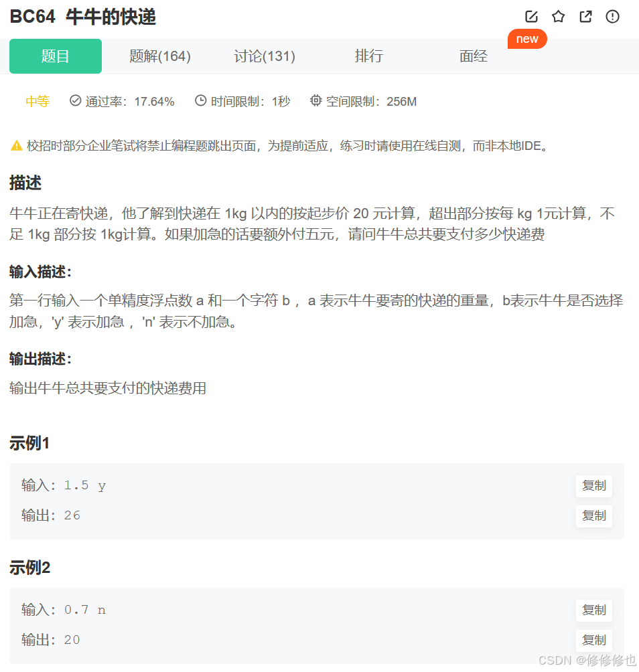The height and width of the screenshot is (672, 639).
Task: Open the 讨论(131) tab
Action: pyautogui.click(x=265, y=56)
